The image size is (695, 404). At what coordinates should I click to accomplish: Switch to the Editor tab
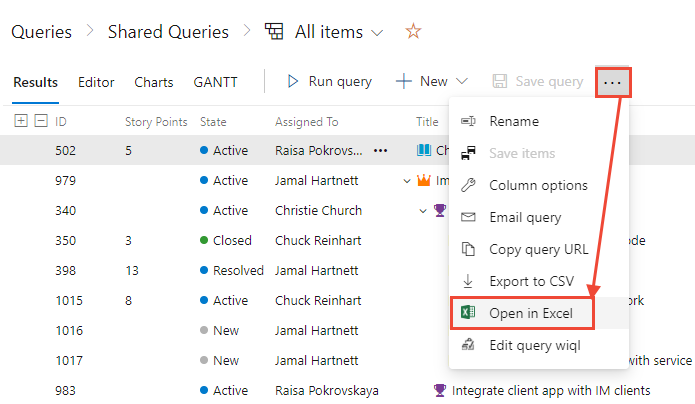click(96, 82)
